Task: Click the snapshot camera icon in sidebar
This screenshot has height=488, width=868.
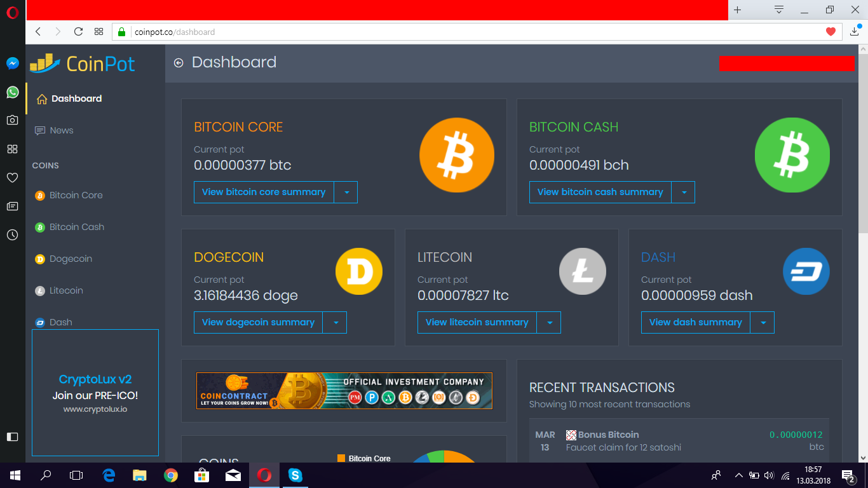Action: coord(12,120)
